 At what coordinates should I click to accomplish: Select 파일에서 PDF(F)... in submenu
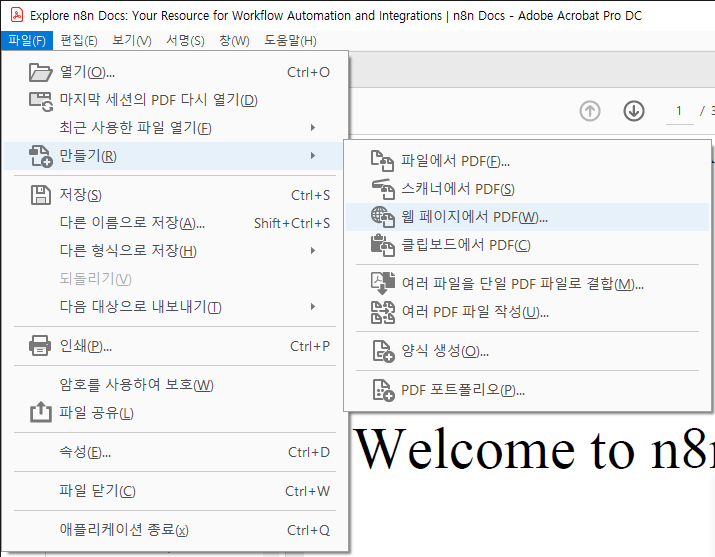[x=528, y=161]
